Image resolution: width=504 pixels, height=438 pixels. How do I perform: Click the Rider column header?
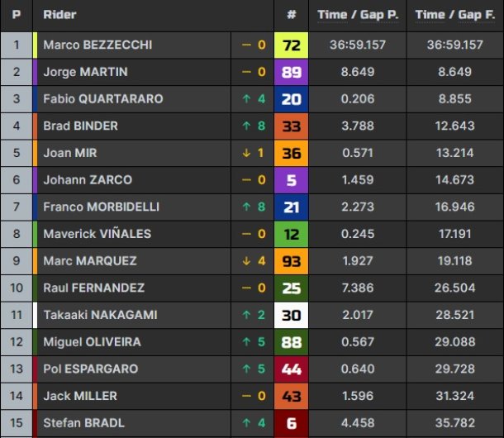pos(59,15)
